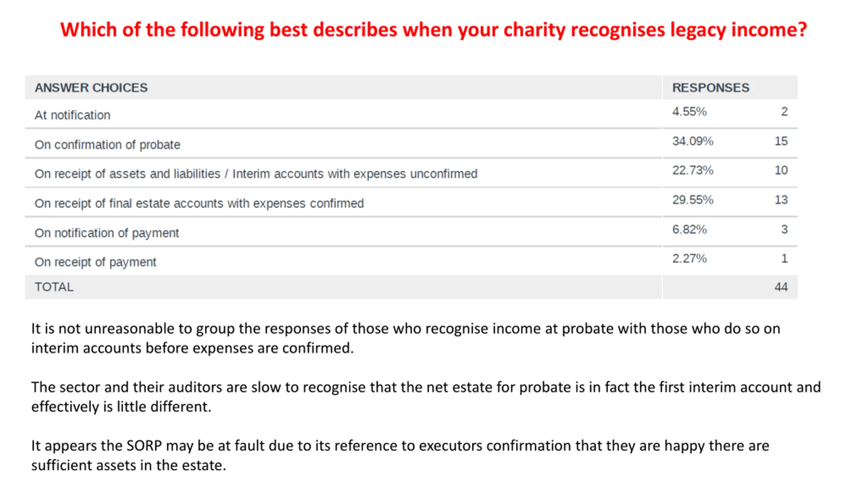The image size is (868, 488).
Task: Select the ANSWER CHOICES column header
Action: 91,88
